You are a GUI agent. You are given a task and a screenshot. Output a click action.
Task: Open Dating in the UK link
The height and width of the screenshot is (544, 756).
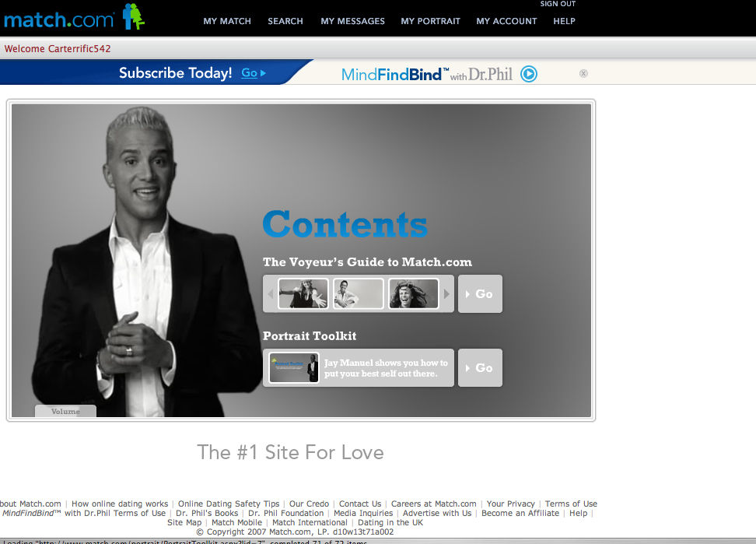tap(390, 522)
